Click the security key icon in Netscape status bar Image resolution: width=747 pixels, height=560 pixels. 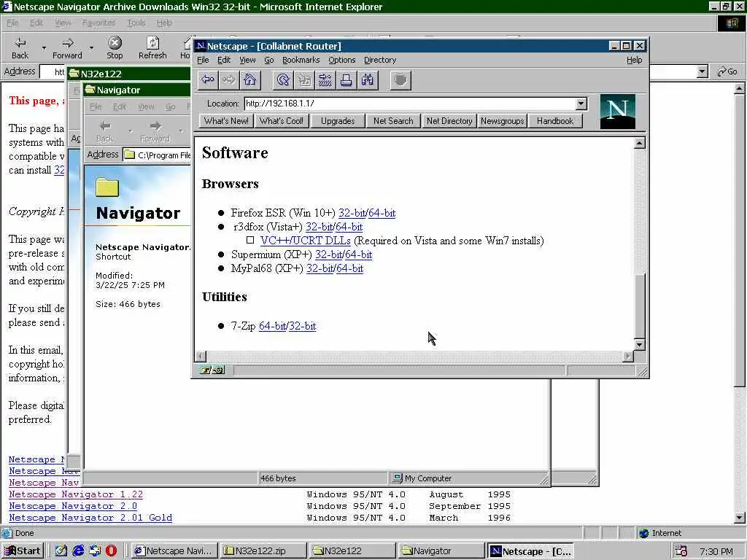point(212,370)
